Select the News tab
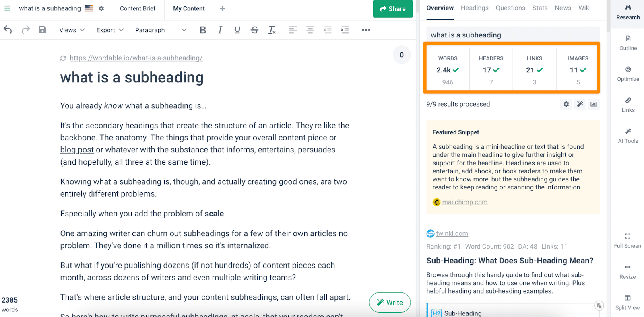The width and height of the screenshot is (644, 317). [x=563, y=8]
